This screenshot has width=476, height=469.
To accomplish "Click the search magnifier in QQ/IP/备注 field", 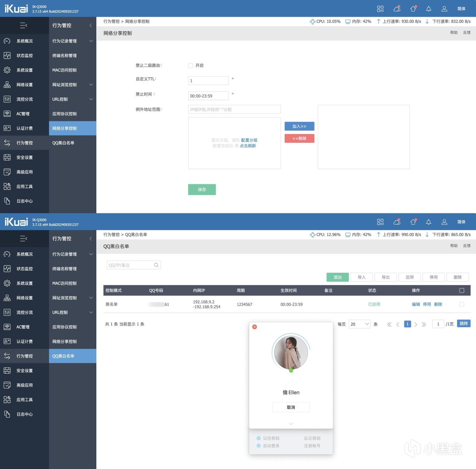I will click(156, 265).
